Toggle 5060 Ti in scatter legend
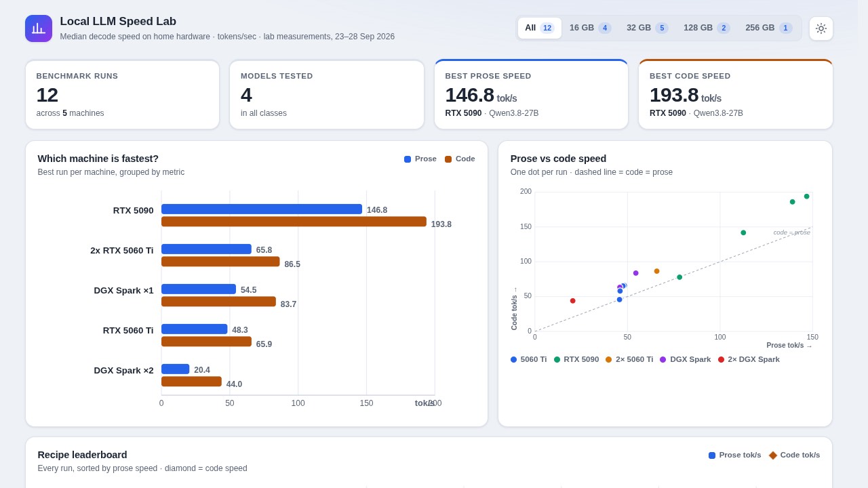Viewport: 868px width, 488px height. tap(528, 359)
